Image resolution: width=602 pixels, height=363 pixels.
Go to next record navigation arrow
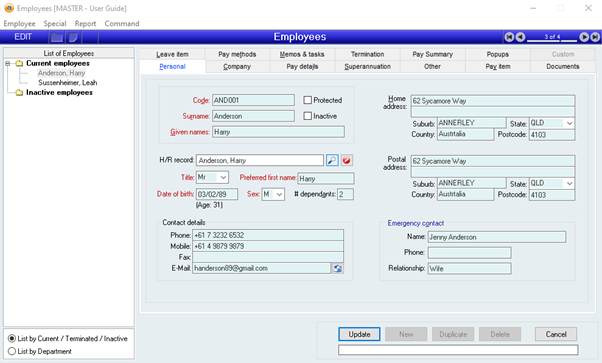tap(584, 37)
